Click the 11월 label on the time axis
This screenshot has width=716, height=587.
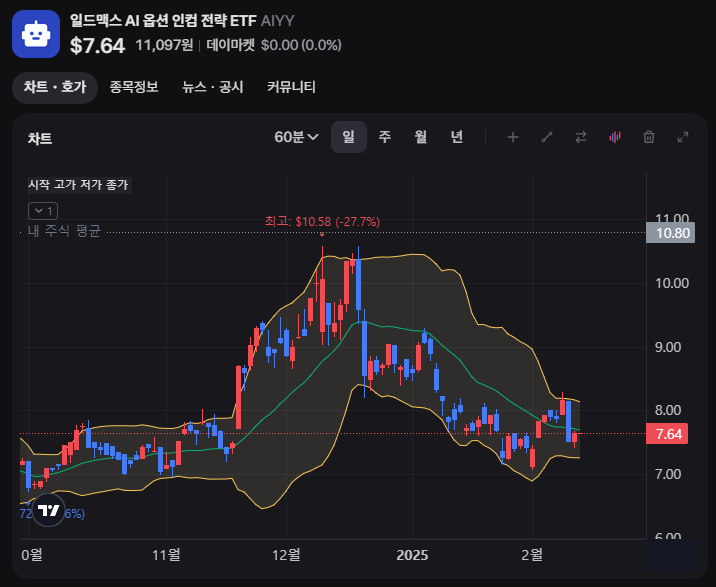(166, 555)
